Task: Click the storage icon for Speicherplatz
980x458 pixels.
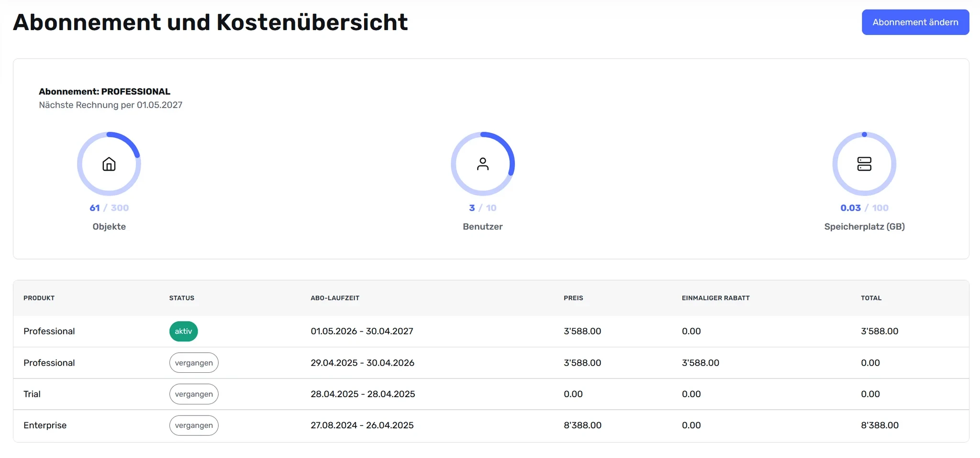Action: (864, 164)
